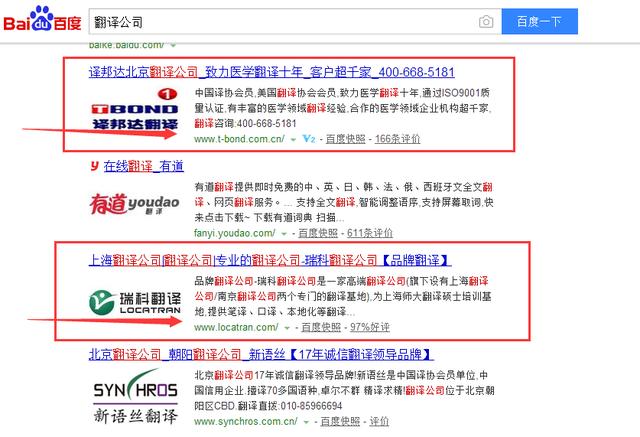
Task: Open 百度快照 for locatran result
Action: click(321, 327)
